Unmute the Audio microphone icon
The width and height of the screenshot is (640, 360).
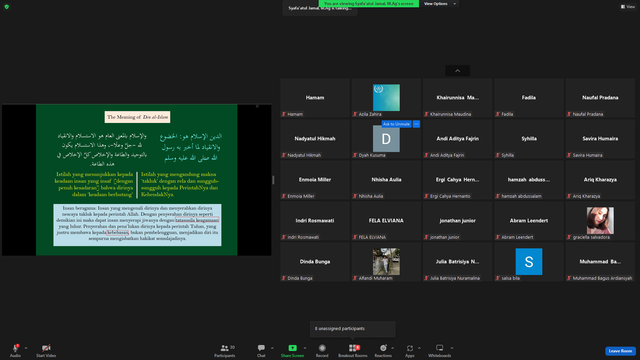(x=15, y=348)
